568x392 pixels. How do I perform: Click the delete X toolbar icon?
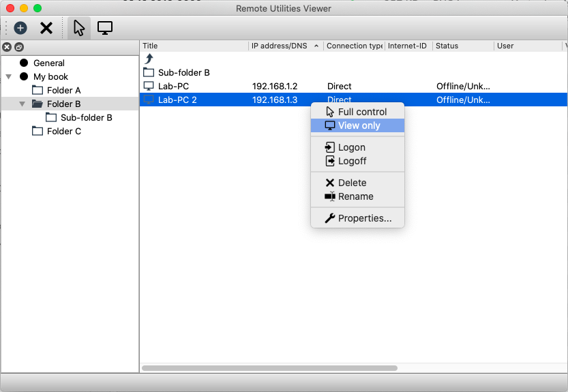(x=46, y=28)
